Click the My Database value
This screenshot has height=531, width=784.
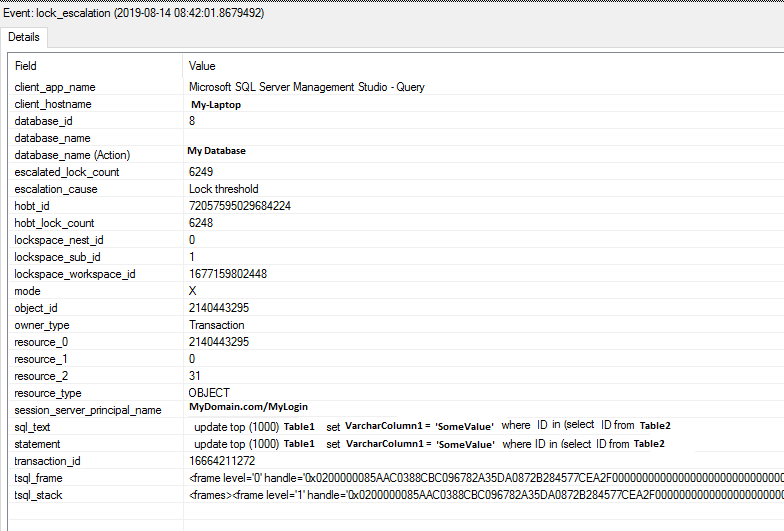tap(216, 150)
